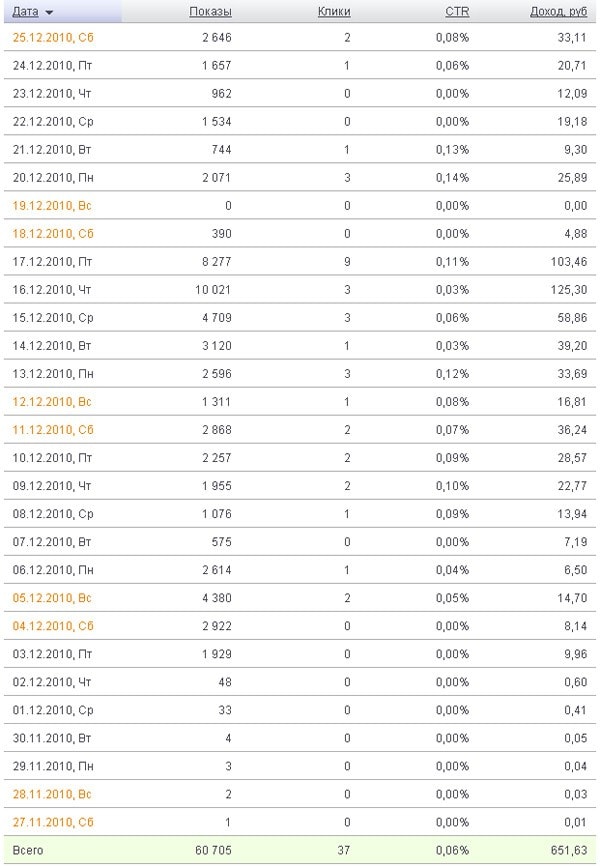The image size is (600, 867).
Task: Select the 12.12.2010, Вс weekend date
Action: [53, 402]
